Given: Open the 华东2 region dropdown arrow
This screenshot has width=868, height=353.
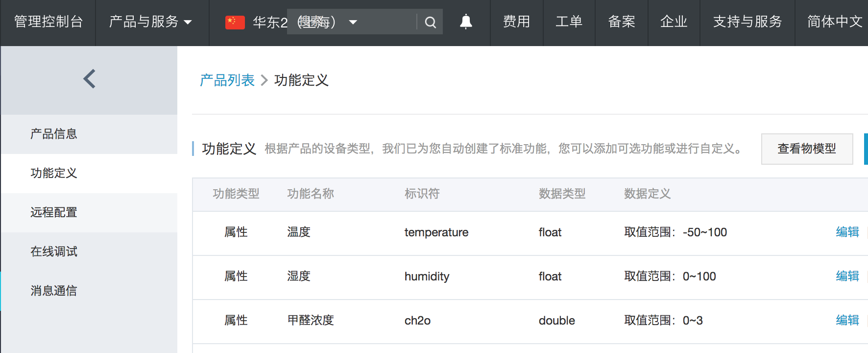Looking at the screenshot, I should (x=353, y=22).
